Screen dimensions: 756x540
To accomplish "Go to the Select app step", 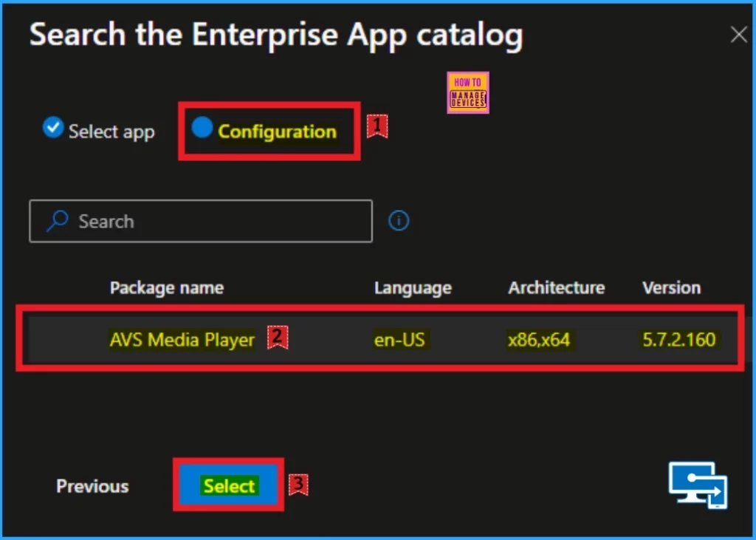I will tap(99, 130).
